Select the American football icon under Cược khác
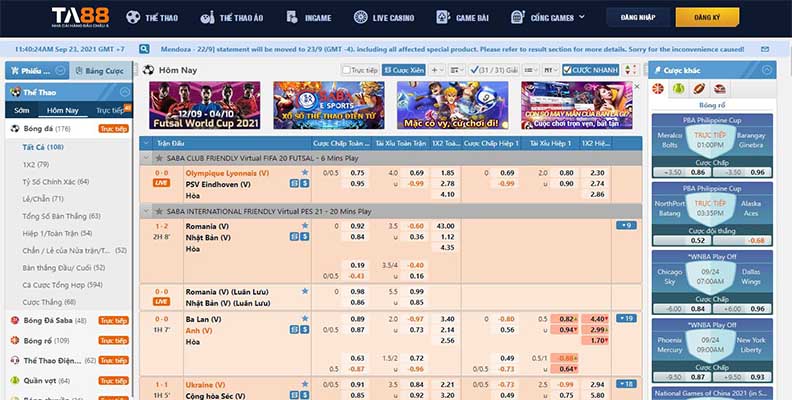Screen dimensions: 792x400 (x=699, y=89)
